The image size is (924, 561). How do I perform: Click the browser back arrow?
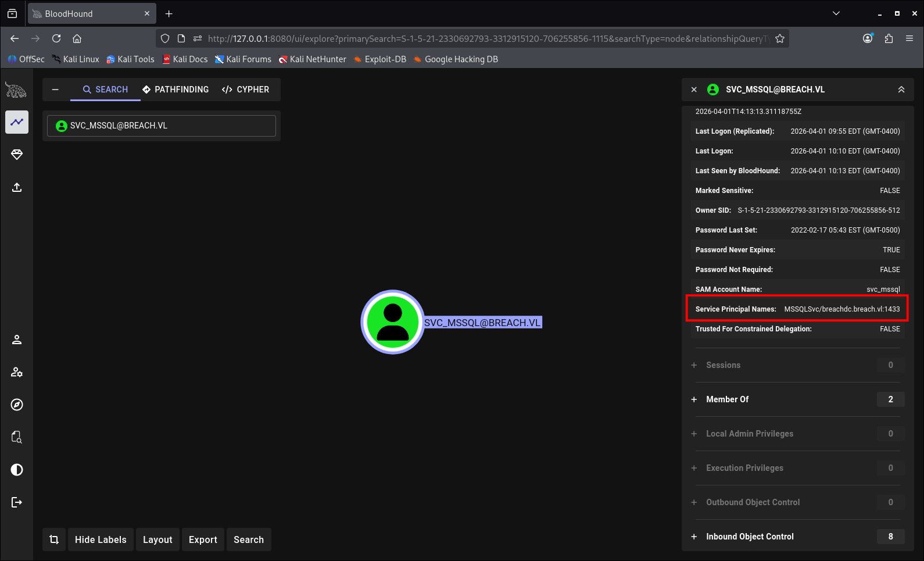pyautogui.click(x=15, y=38)
